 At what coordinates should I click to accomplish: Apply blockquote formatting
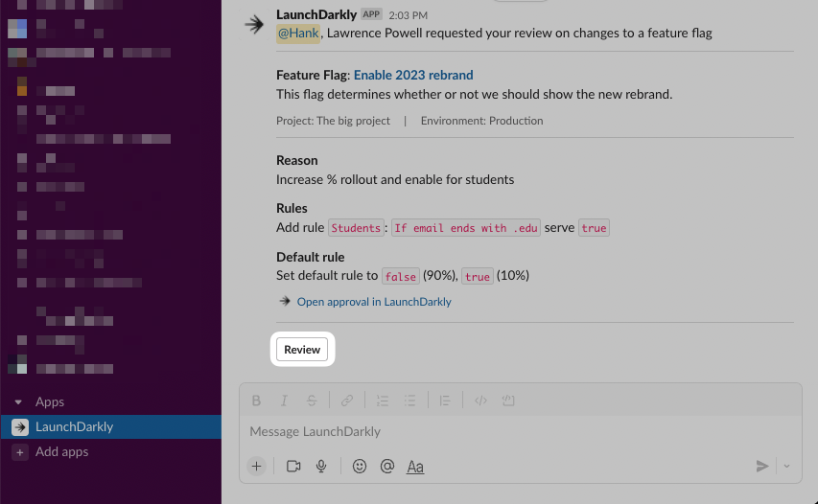pos(445,401)
